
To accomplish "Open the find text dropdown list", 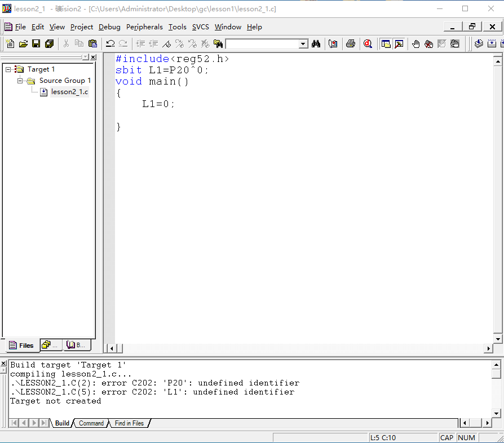I will click(x=303, y=44).
